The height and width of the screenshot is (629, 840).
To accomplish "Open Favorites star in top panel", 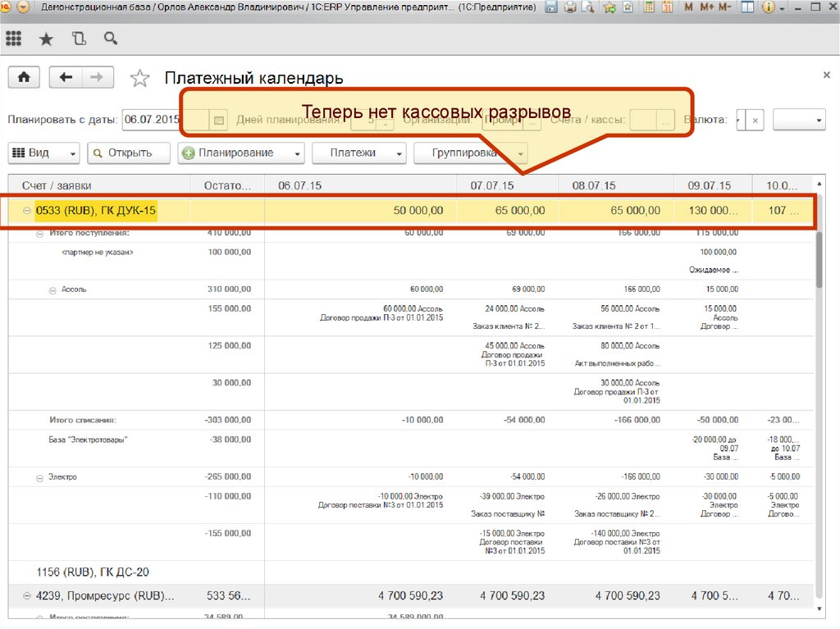I will tap(46, 39).
